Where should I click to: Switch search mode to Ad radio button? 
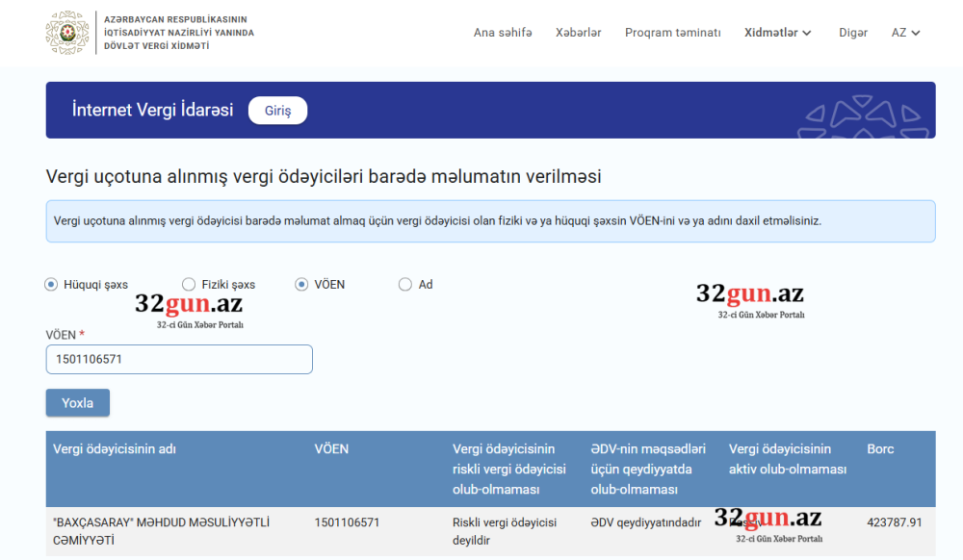coord(405,285)
